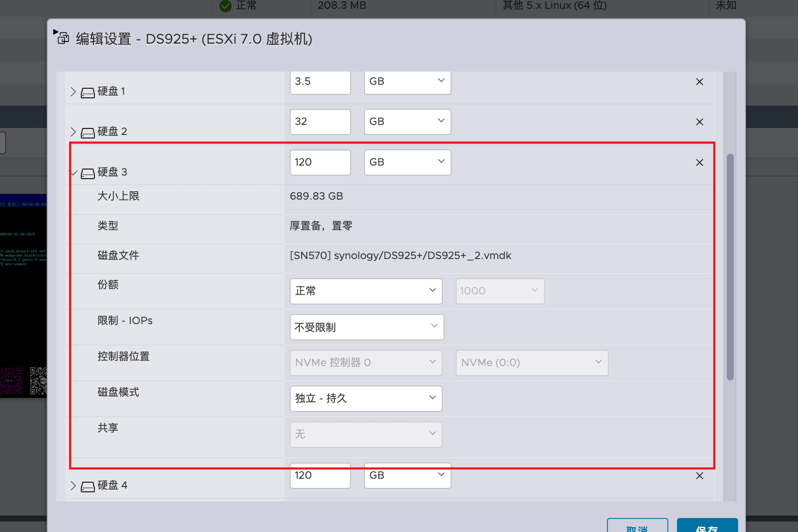Collapse the 硬盘 3 section
Viewport: 798px width, 532px height.
tap(73, 173)
